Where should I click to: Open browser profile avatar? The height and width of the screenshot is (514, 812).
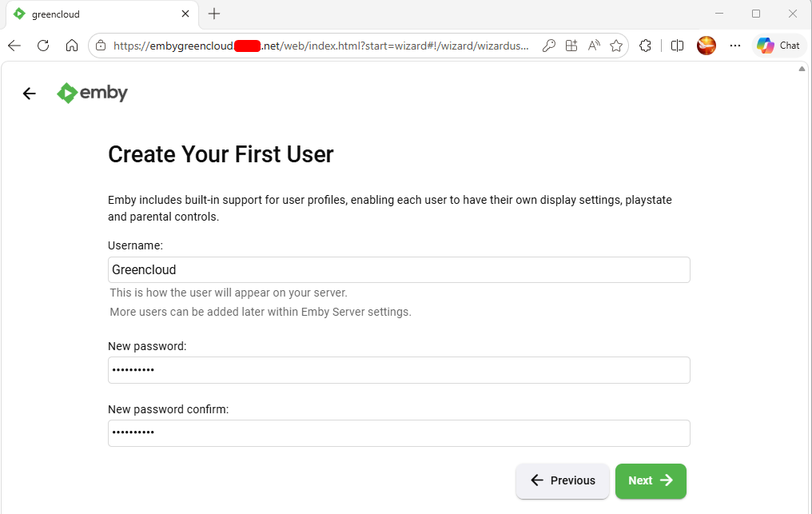coord(707,46)
